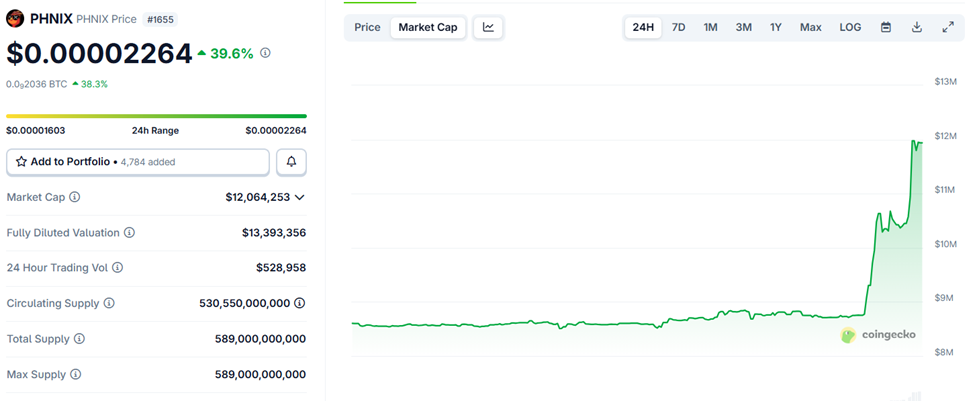Click the 24h Range price bar

pos(156,116)
